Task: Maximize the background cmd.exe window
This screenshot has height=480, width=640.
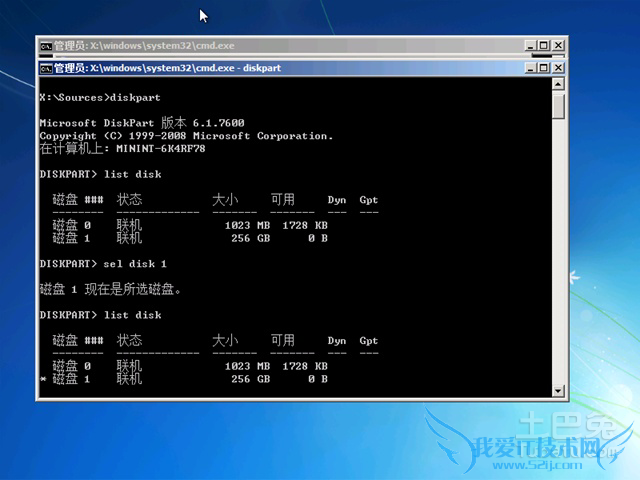Action: pos(544,45)
